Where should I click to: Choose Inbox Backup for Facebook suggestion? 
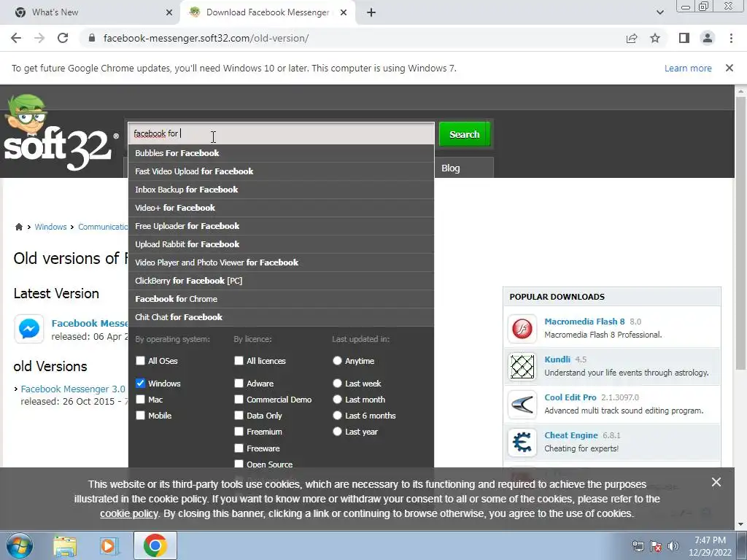[x=281, y=190]
